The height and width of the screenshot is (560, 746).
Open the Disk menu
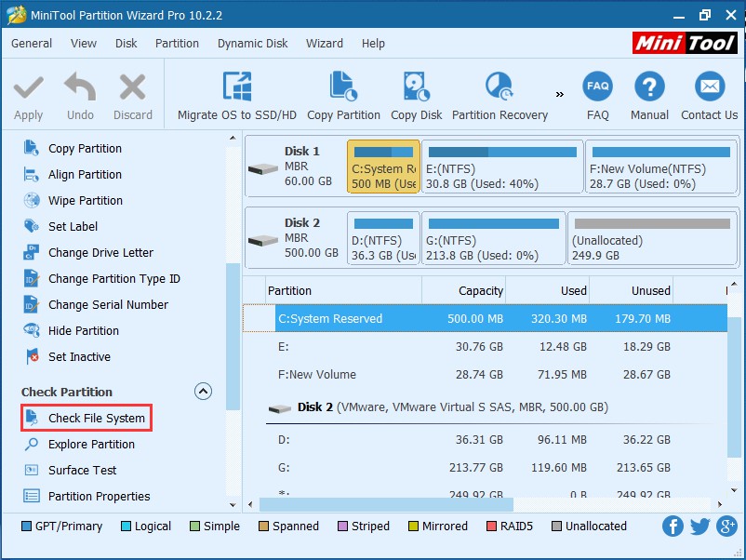click(127, 44)
